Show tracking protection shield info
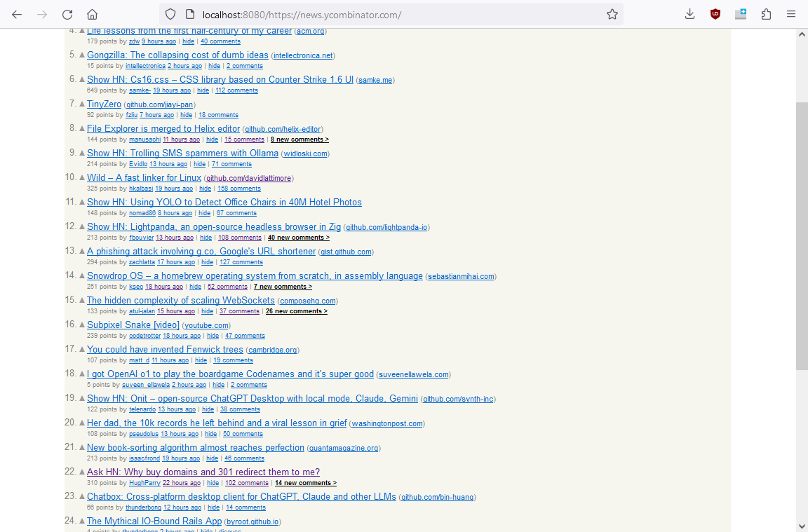Image resolution: width=808 pixels, height=532 pixels. coord(170,15)
